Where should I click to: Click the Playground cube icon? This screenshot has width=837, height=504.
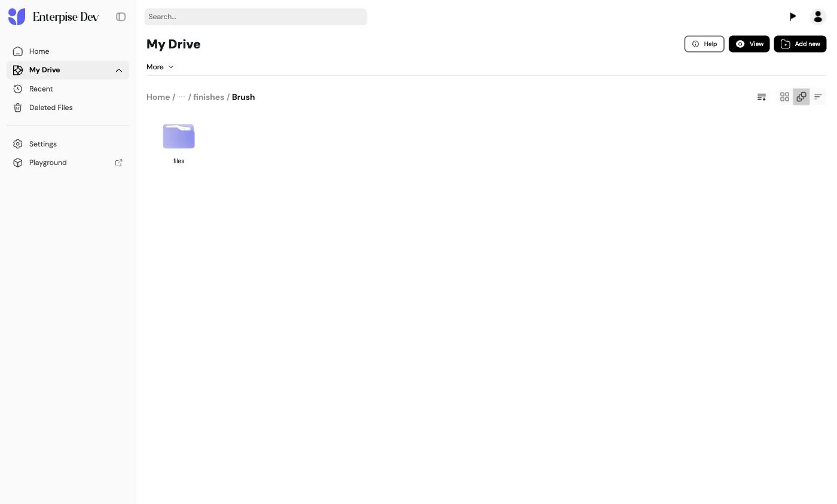(18, 163)
